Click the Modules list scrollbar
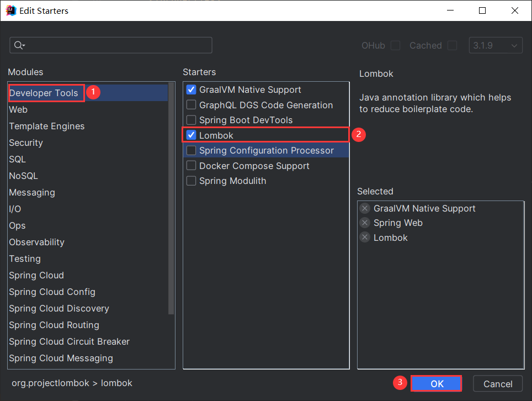This screenshot has width=532, height=401. (171, 199)
